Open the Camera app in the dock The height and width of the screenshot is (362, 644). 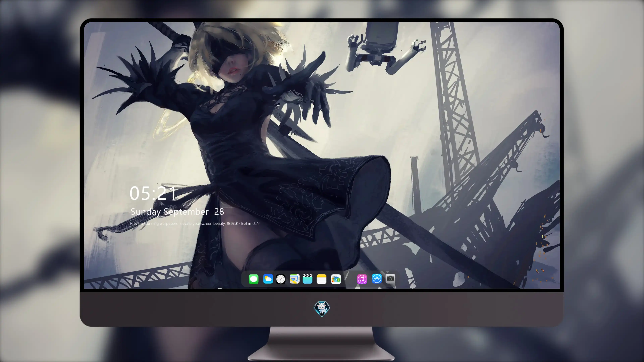tap(390, 279)
